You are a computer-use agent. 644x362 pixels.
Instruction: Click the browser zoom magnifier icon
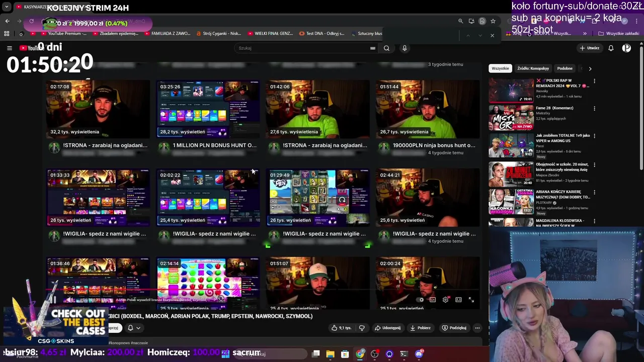[460, 21]
